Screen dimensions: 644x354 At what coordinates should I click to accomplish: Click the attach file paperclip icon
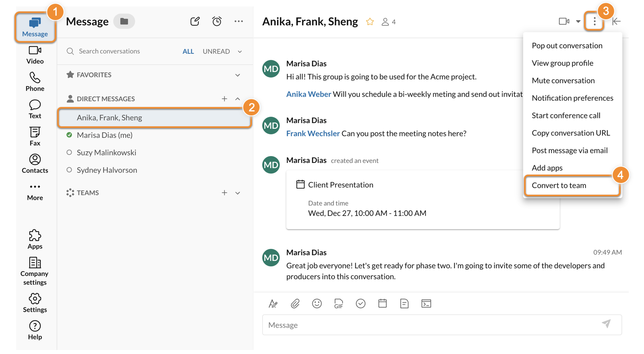click(295, 304)
